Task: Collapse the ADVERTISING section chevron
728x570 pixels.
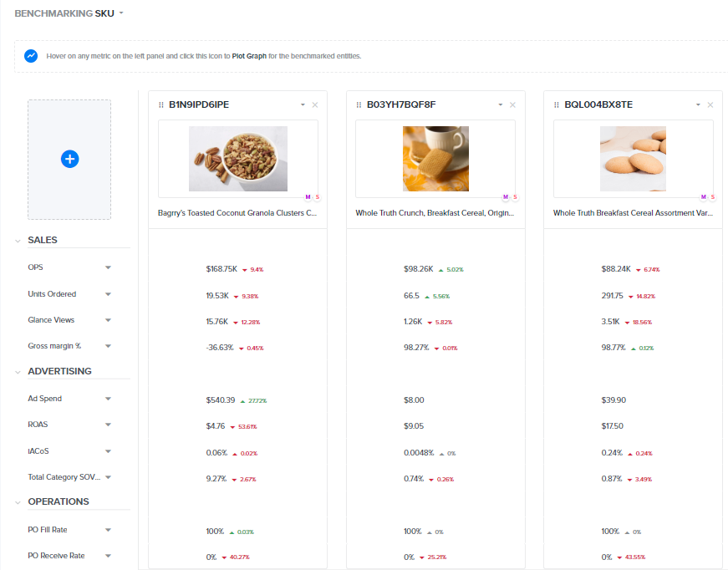Action: tap(18, 372)
